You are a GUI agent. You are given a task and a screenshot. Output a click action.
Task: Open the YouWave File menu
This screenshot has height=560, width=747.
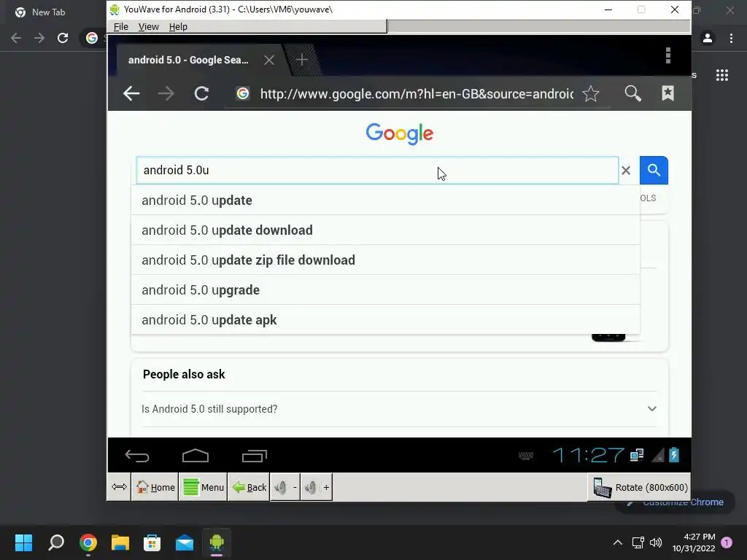pos(121,27)
